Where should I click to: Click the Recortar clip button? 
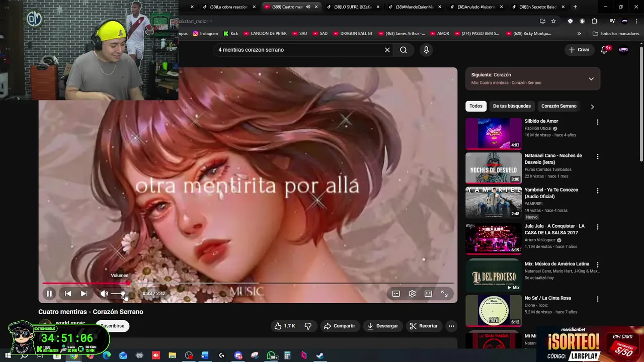(x=424, y=326)
